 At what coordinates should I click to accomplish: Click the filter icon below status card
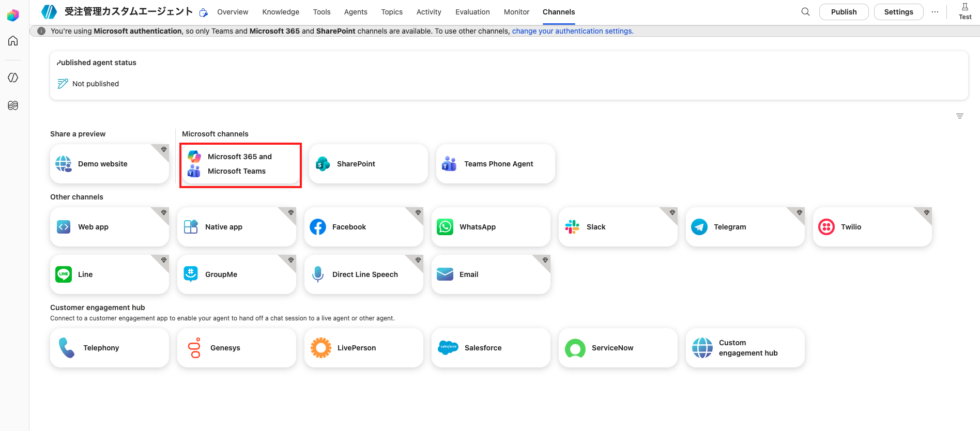tap(960, 116)
